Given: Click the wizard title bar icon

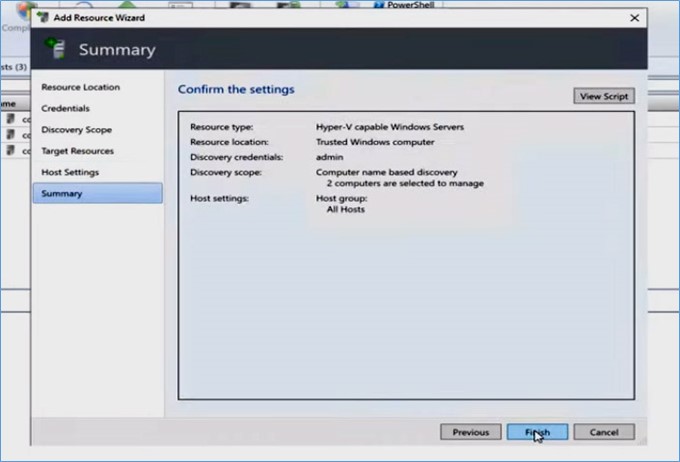Looking at the screenshot, I should point(42,17).
